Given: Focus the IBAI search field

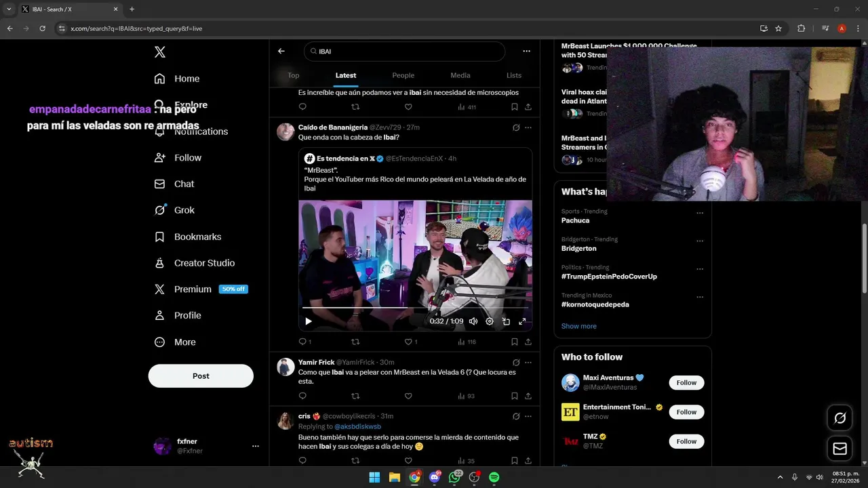Looking at the screenshot, I should [x=404, y=51].
